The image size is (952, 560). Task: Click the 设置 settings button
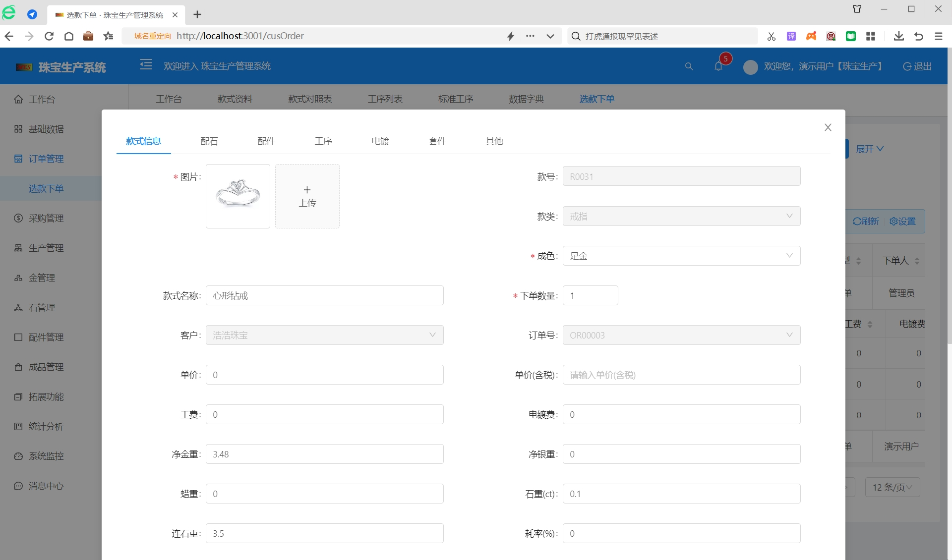coord(903,222)
